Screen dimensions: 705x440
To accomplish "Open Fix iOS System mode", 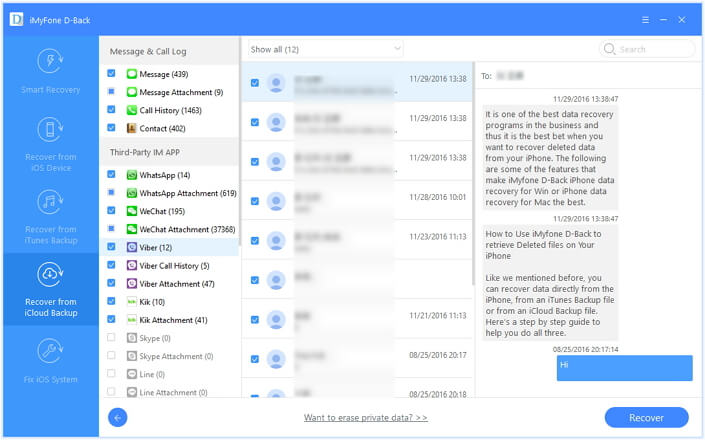I will pyautogui.click(x=50, y=361).
